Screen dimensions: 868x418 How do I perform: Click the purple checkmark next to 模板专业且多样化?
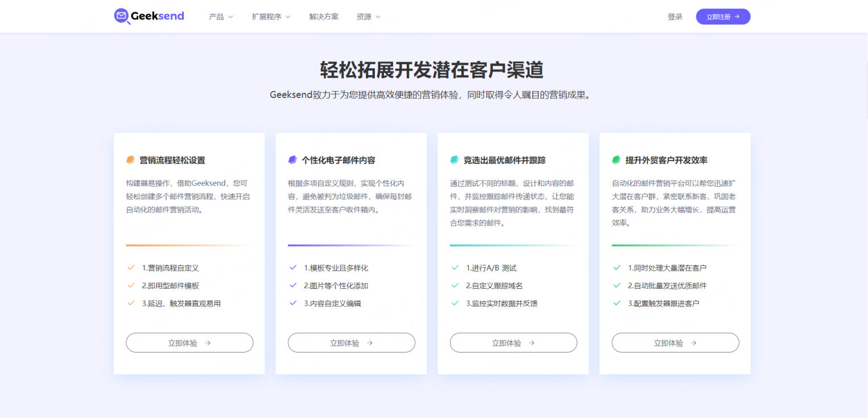pos(293,268)
